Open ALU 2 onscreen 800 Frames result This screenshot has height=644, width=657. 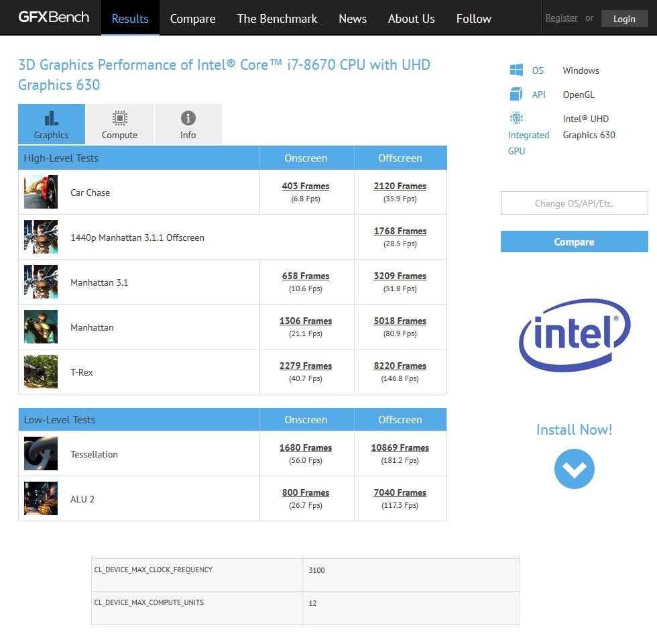306,492
